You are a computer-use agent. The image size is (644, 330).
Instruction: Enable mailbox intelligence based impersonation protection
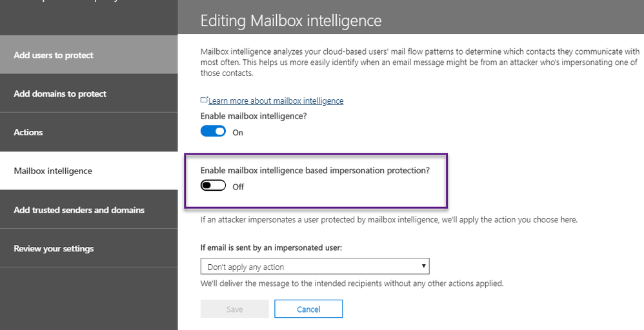[x=213, y=186]
